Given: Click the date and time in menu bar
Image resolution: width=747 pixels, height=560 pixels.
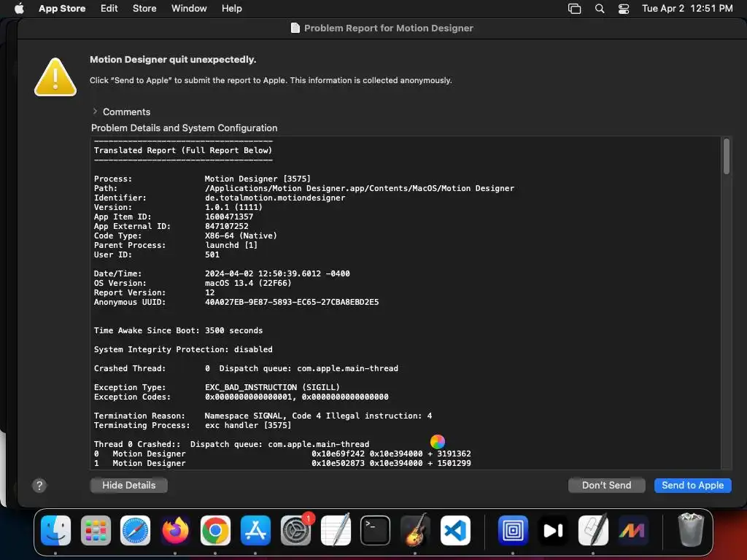Looking at the screenshot, I should [x=687, y=9].
